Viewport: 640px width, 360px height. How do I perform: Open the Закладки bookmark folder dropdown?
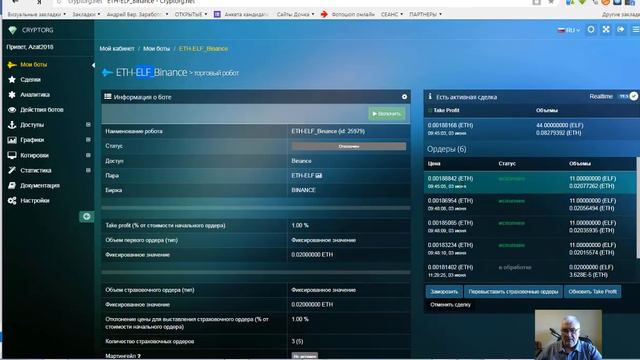[x=86, y=14]
